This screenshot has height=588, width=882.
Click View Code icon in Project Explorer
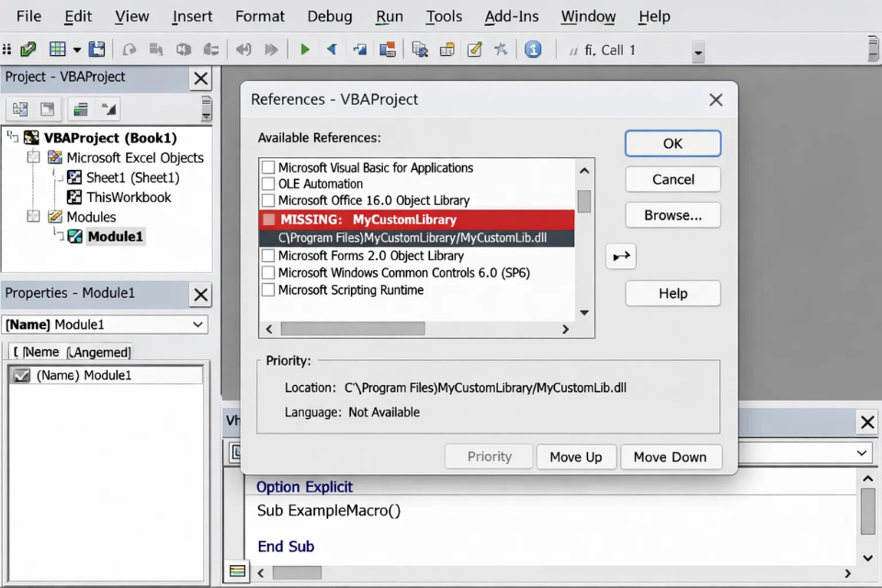(x=20, y=108)
